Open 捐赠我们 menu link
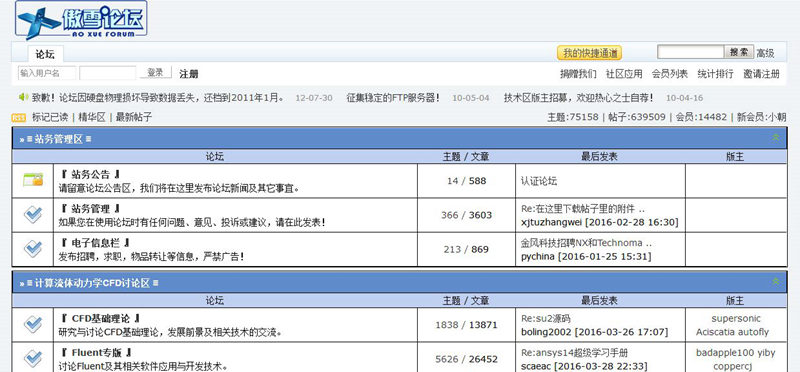The width and height of the screenshot is (800, 372). [x=578, y=74]
